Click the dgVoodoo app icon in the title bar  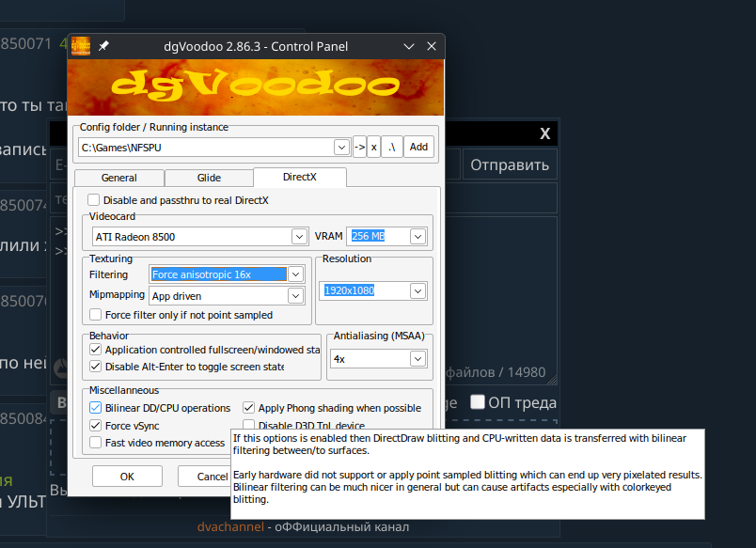tap(81, 46)
